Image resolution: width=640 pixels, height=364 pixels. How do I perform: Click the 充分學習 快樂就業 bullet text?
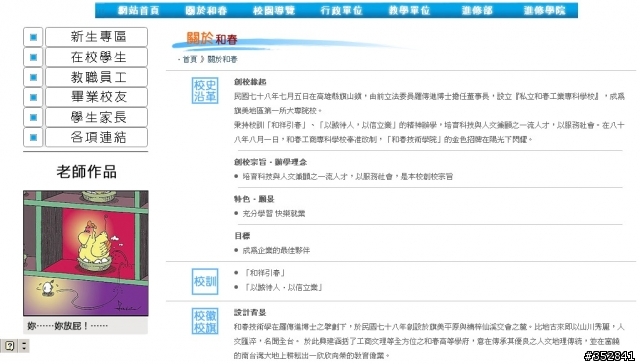click(x=273, y=213)
